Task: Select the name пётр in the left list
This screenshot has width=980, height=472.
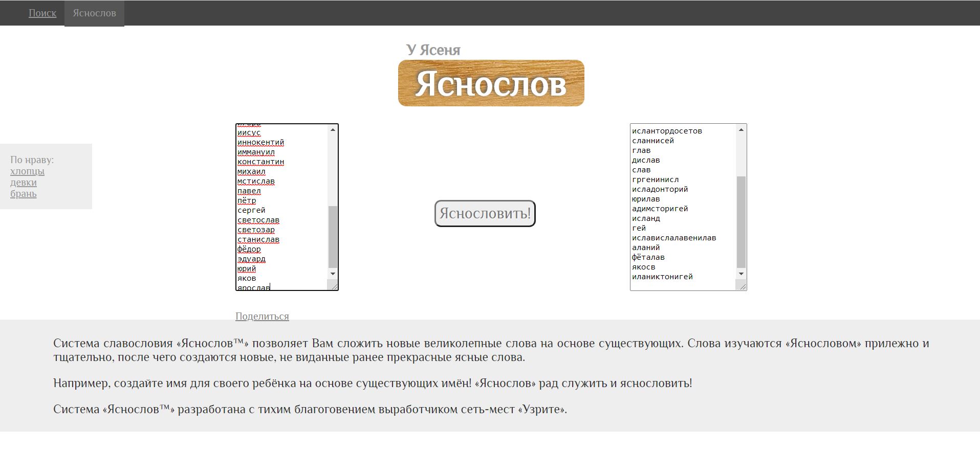Action: tap(247, 200)
